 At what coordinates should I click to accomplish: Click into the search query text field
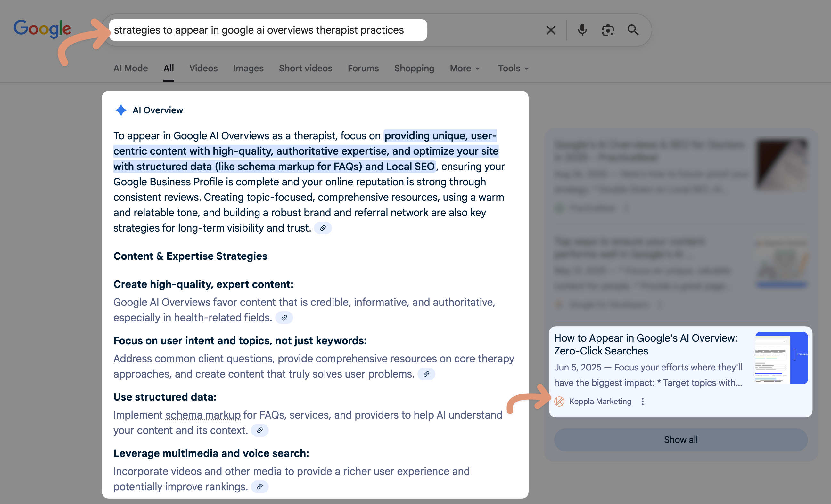[268, 30]
